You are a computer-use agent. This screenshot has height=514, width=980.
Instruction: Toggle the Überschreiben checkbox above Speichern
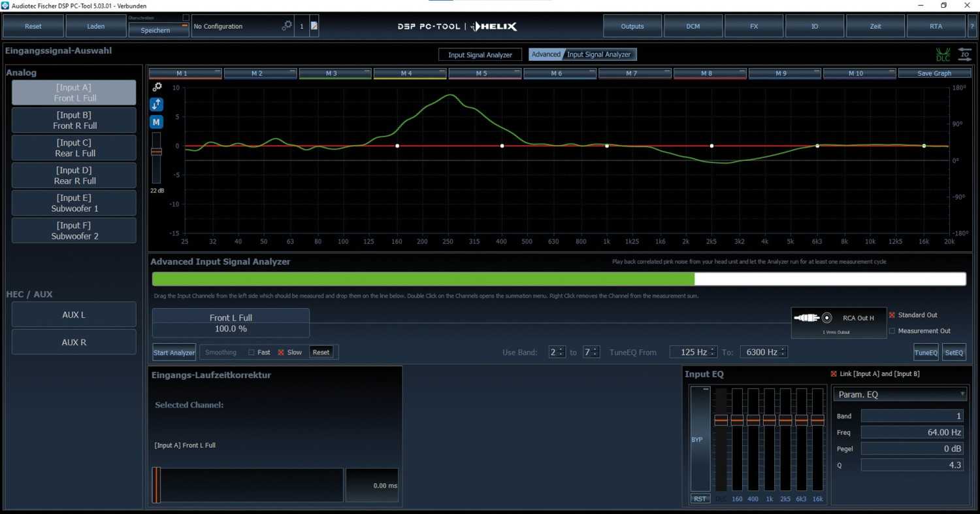pyautogui.click(x=186, y=18)
